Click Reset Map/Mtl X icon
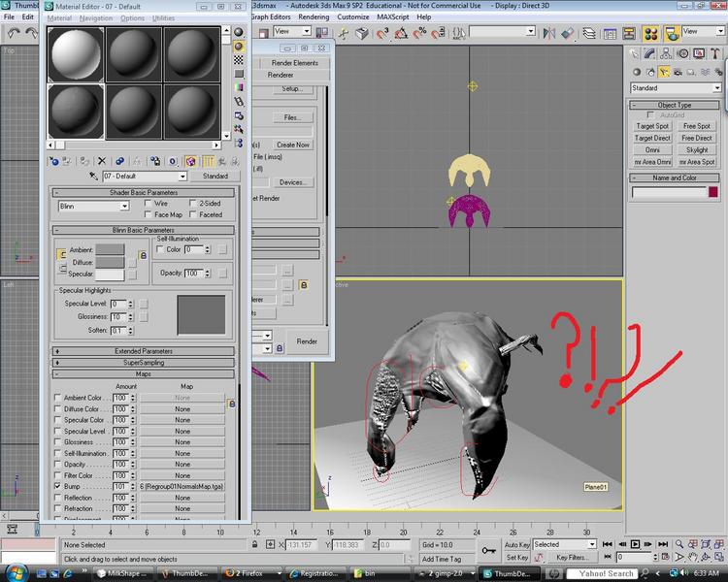The height and width of the screenshot is (582, 728). 102,162
